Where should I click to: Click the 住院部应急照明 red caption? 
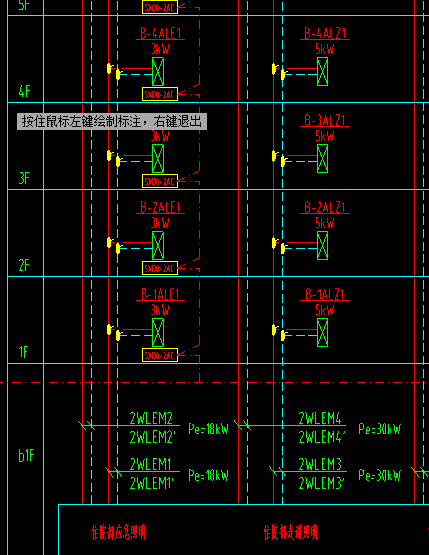(x=118, y=532)
